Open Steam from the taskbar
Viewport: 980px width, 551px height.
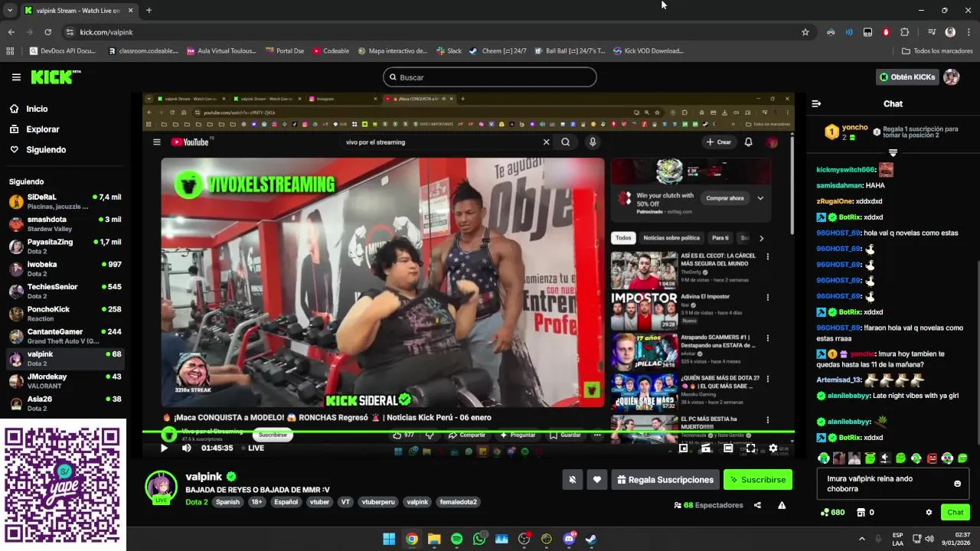(592, 539)
